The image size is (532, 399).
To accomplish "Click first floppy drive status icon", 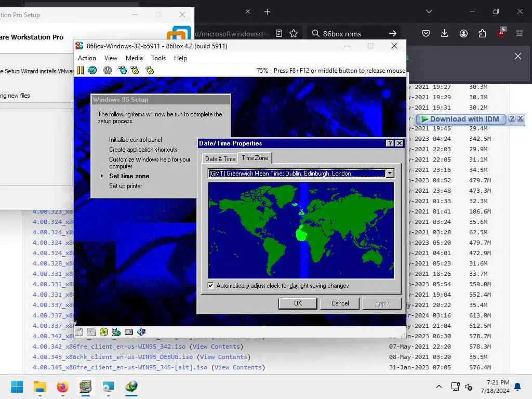I will point(79,332).
